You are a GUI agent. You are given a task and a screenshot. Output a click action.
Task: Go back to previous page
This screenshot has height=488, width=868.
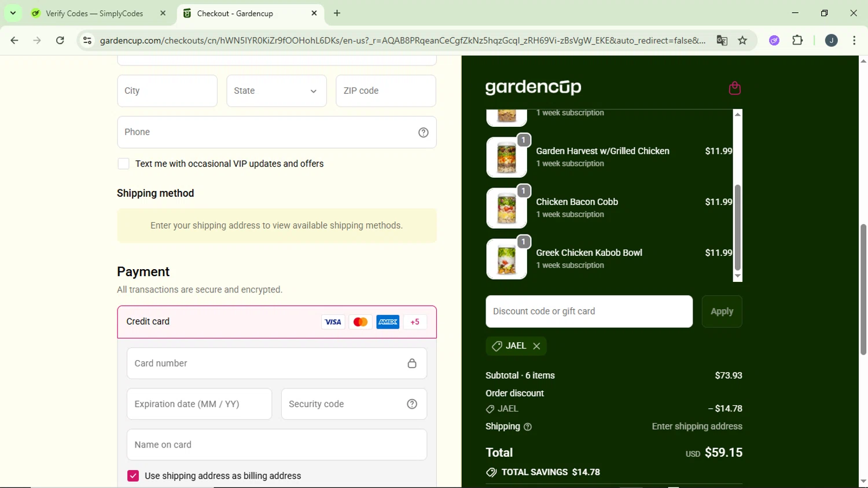[14, 41]
